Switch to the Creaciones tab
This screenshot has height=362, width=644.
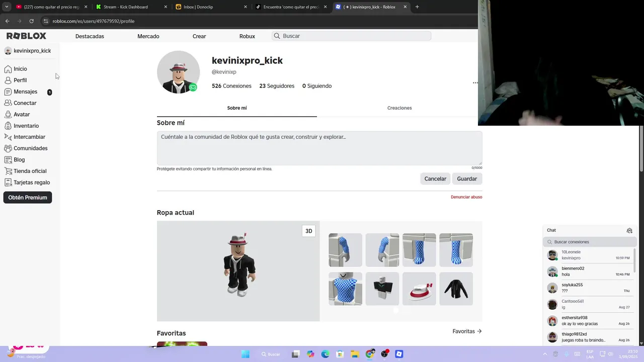[x=399, y=108]
